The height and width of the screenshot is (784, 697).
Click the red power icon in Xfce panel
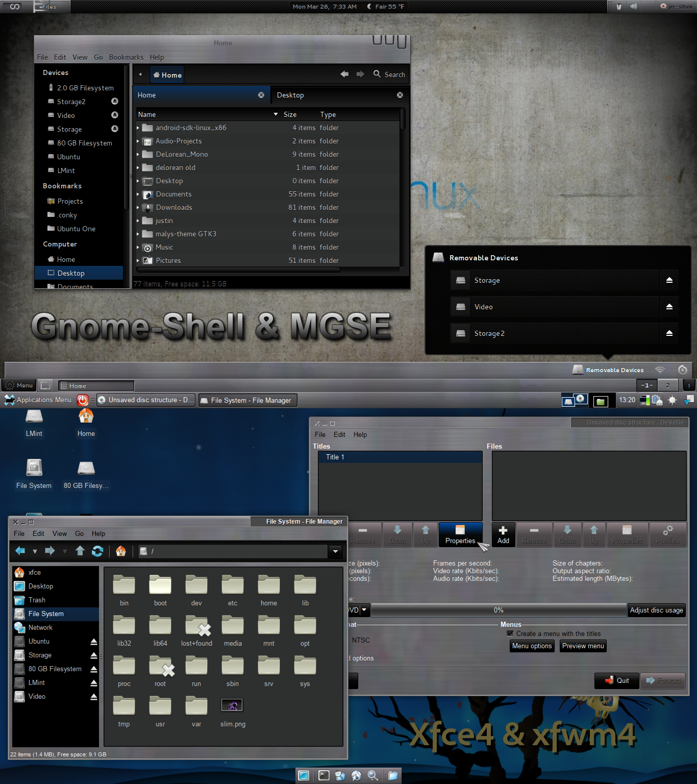tap(83, 400)
